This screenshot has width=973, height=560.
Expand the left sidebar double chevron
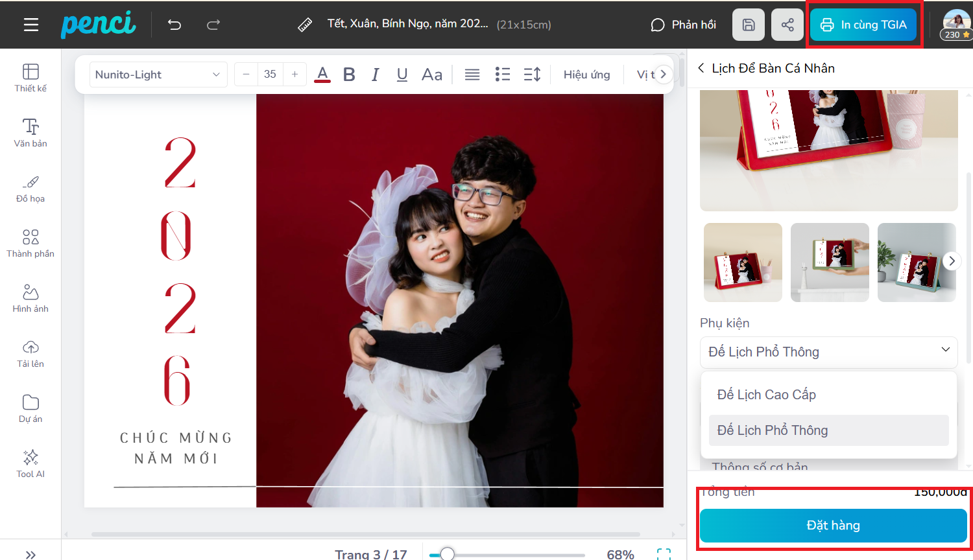tap(30, 554)
